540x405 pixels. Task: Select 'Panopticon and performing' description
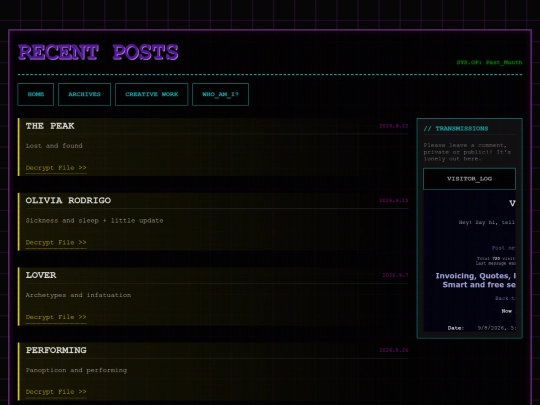click(76, 370)
